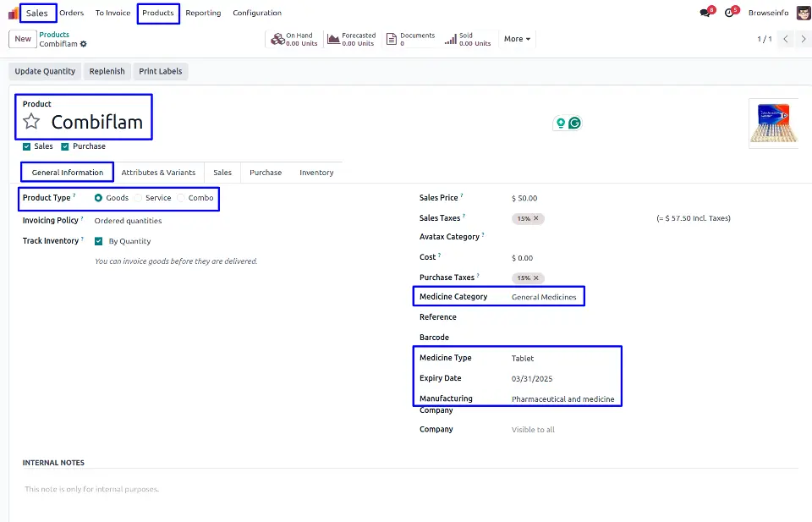Switch to the Sales tab
Viewport: 812px width, 522px height.
pos(222,173)
